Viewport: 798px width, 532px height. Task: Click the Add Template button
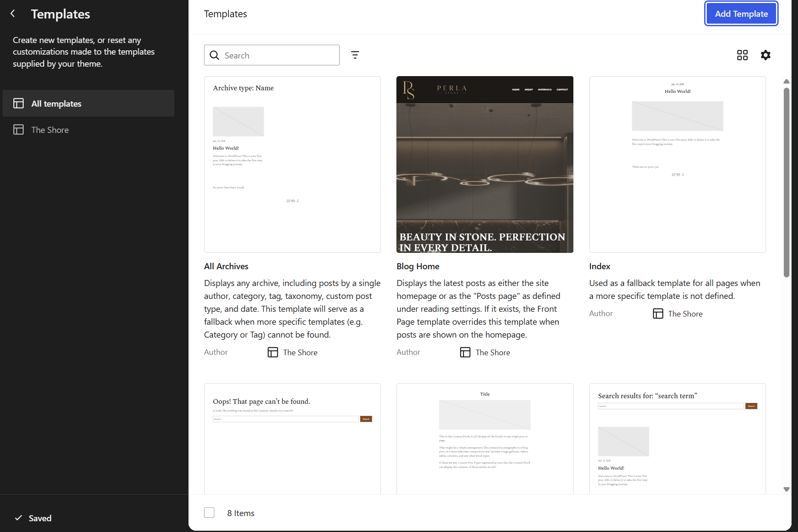coord(741,14)
